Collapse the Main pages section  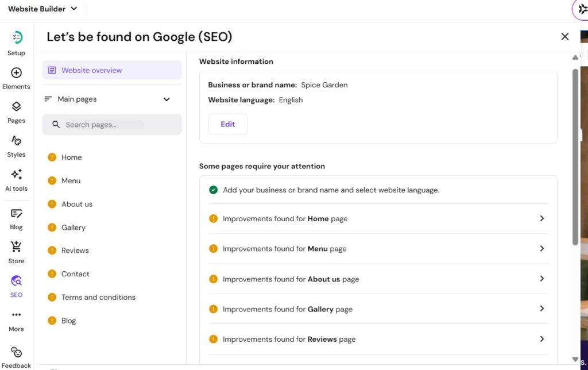tap(167, 99)
